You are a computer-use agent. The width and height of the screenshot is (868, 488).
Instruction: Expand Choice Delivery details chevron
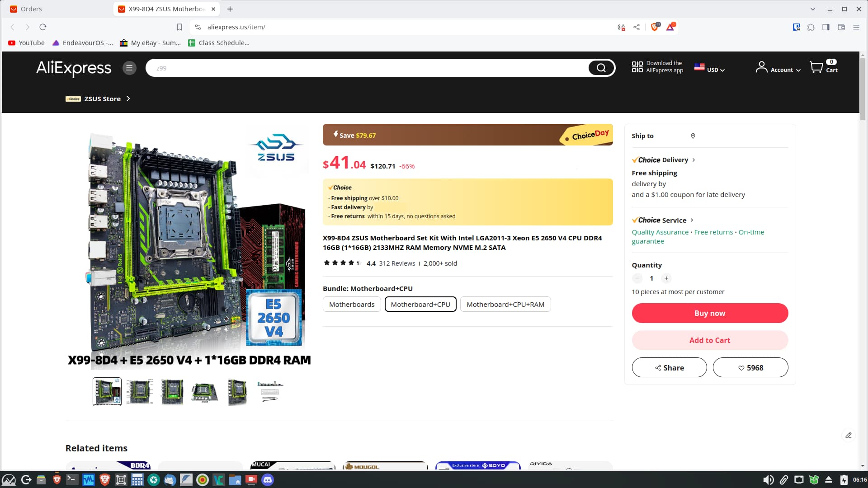pyautogui.click(x=694, y=160)
